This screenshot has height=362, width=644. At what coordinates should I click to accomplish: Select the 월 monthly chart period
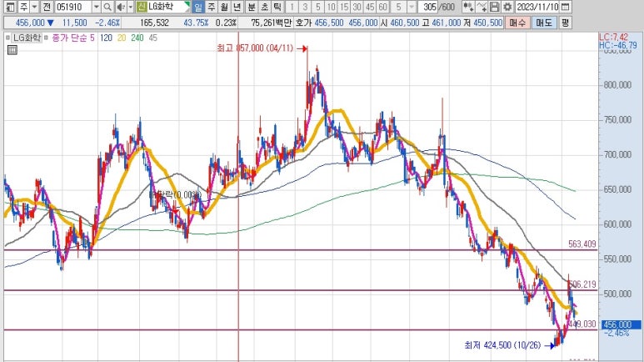click(224, 7)
